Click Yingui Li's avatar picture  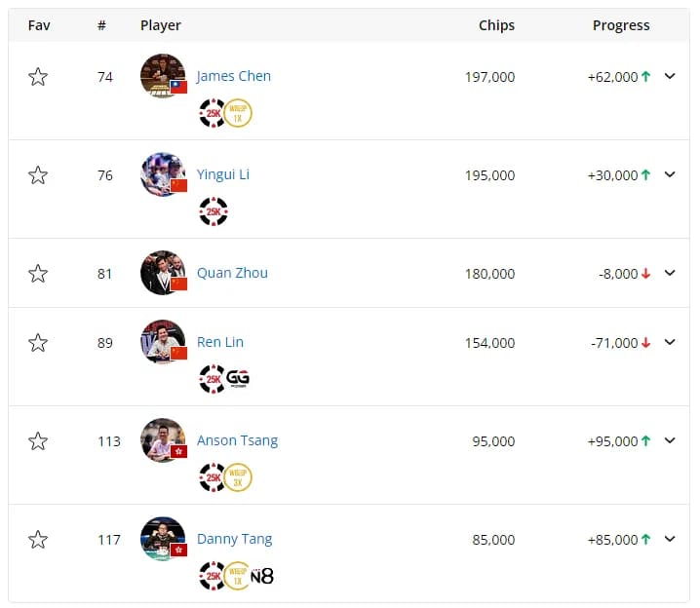click(162, 175)
